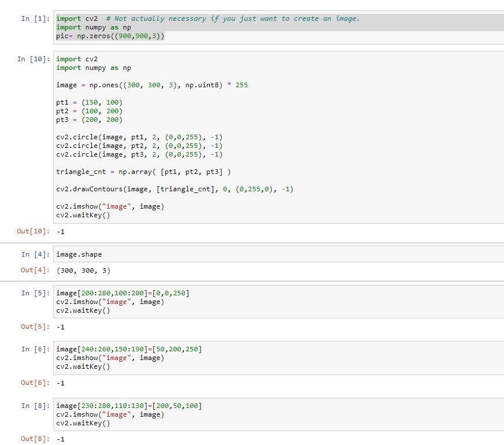Click the In [8] code cell
Viewport: 504px width, 445px height.
click(279, 414)
